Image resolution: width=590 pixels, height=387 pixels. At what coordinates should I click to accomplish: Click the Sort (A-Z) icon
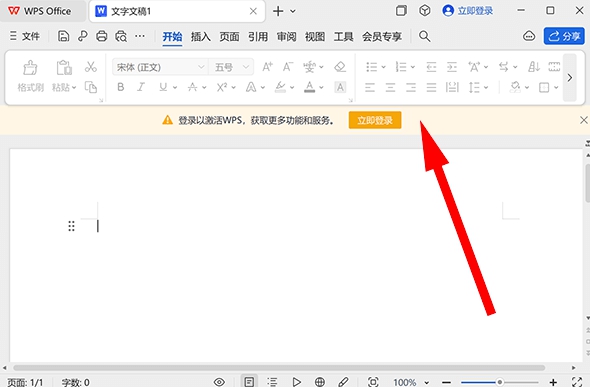534,67
